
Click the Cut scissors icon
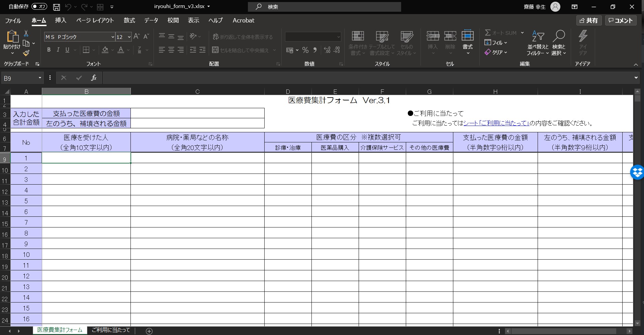tap(26, 33)
